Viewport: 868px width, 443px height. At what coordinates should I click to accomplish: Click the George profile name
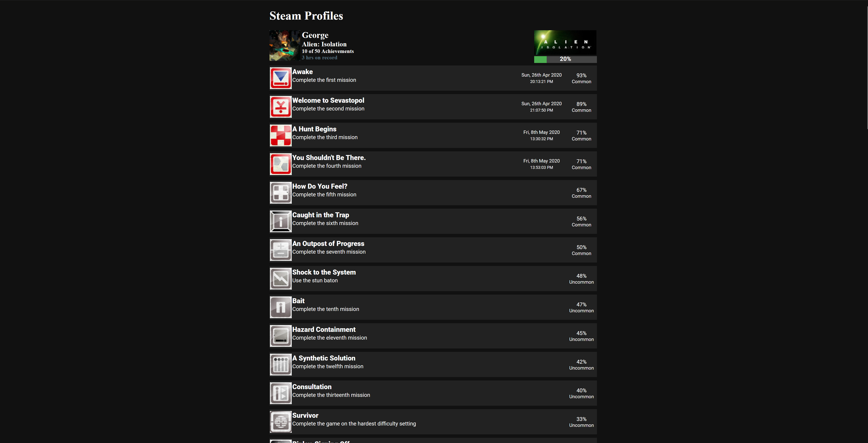pyautogui.click(x=315, y=35)
